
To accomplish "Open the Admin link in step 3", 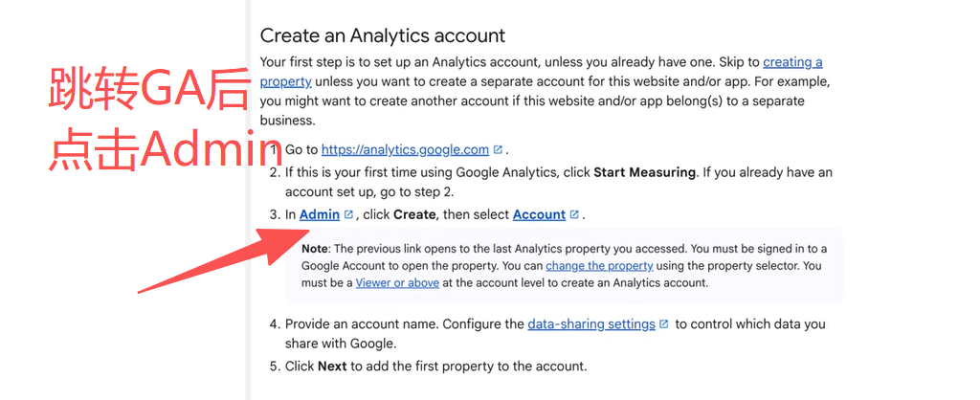I will click(320, 214).
